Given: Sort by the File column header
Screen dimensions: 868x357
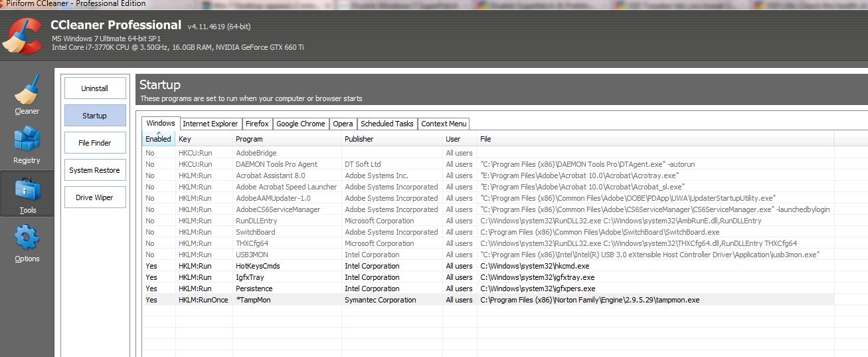Looking at the screenshot, I should (655, 139).
